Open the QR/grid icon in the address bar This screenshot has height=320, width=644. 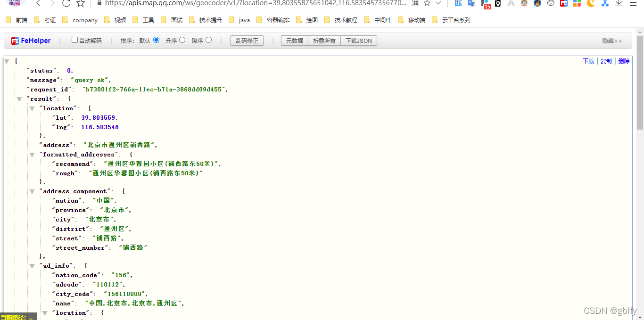[x=415, y=3]
